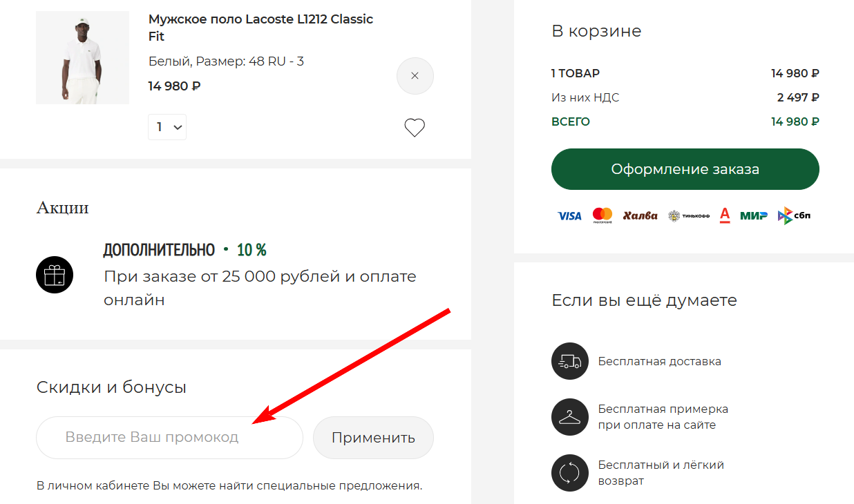Click the white polo product thumbnail
854x504 pixels.
point(82,57)
